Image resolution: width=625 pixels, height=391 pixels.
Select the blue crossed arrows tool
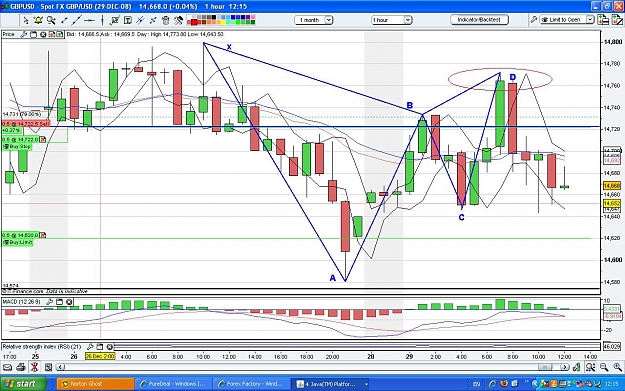pos(153,20)
